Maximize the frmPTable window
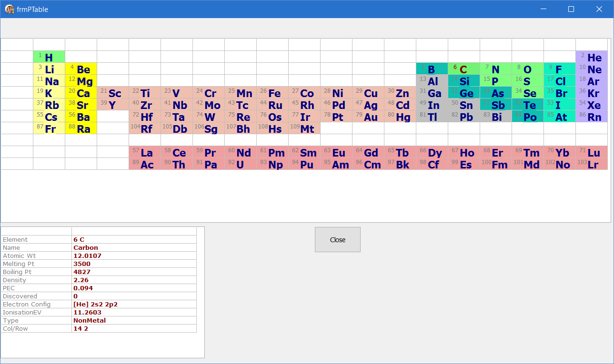This screenshot has height=364, width=614. click(x=571, y=9)
